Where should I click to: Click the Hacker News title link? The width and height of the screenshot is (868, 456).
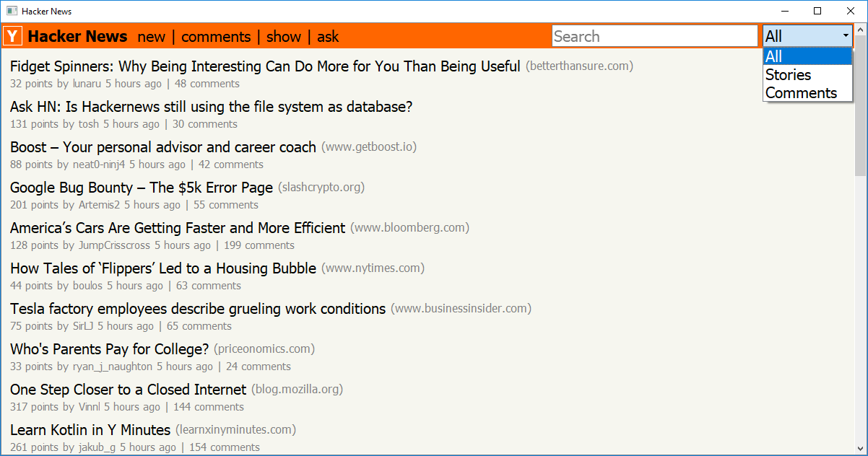coord(77,36)
